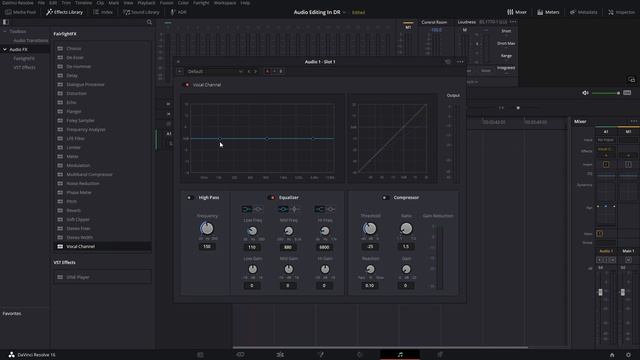Open the Inspector panel

(621, 12)
